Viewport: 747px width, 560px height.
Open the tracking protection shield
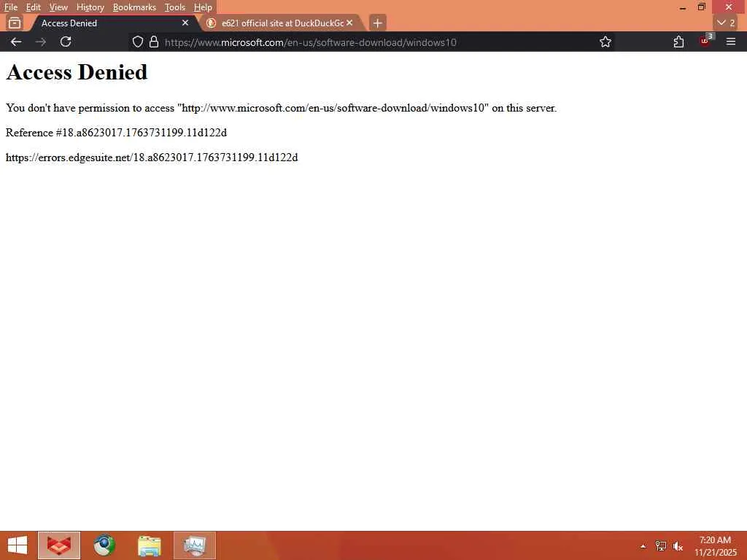coord(138,42)
